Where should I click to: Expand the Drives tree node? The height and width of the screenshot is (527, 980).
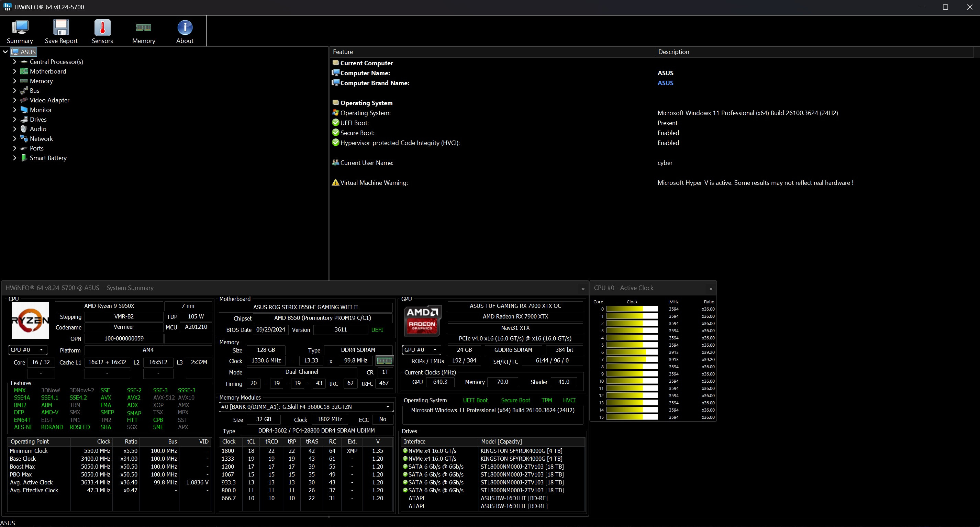tap(14, 120)
